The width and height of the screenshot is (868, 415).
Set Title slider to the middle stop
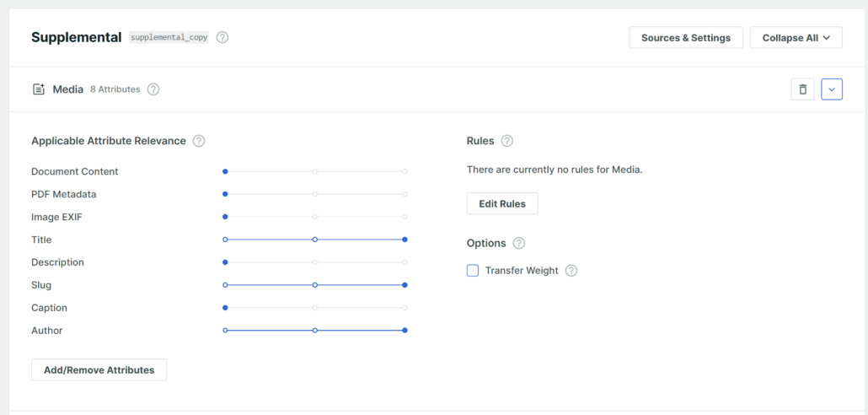tap(315, 240)
